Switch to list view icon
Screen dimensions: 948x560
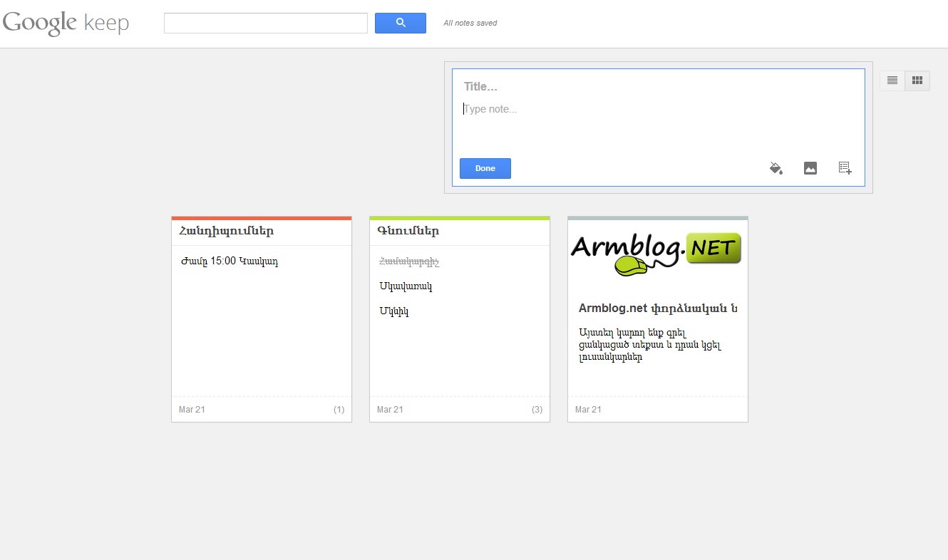tap(892, 81)
